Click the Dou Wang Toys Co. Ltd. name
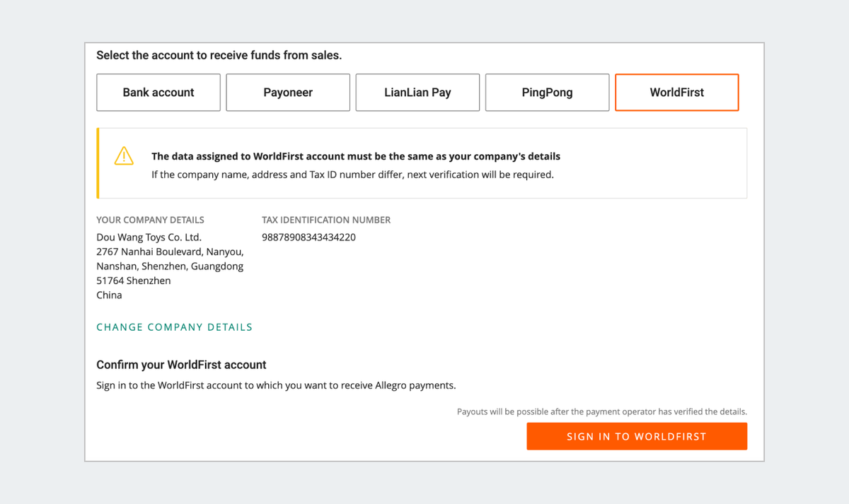The width and height of the screenshot is (849, 504). [149, 238]
